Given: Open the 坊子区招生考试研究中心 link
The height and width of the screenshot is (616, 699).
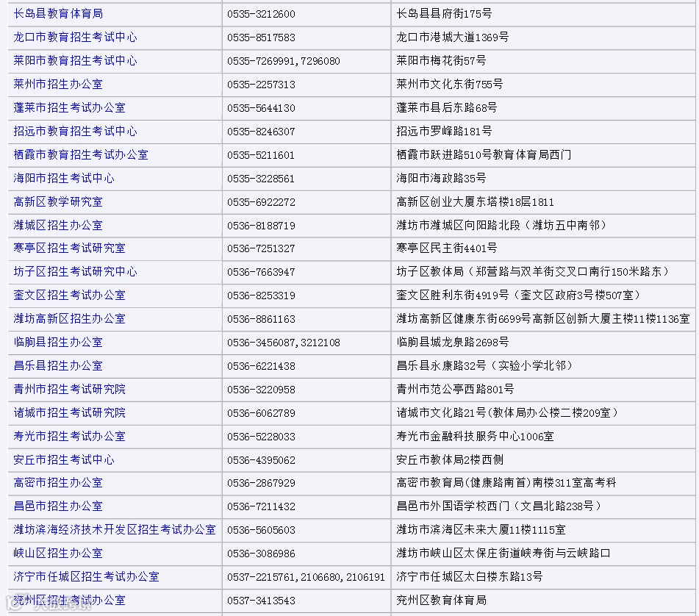Looking at the screenshot, I should (x=75, y=272).
